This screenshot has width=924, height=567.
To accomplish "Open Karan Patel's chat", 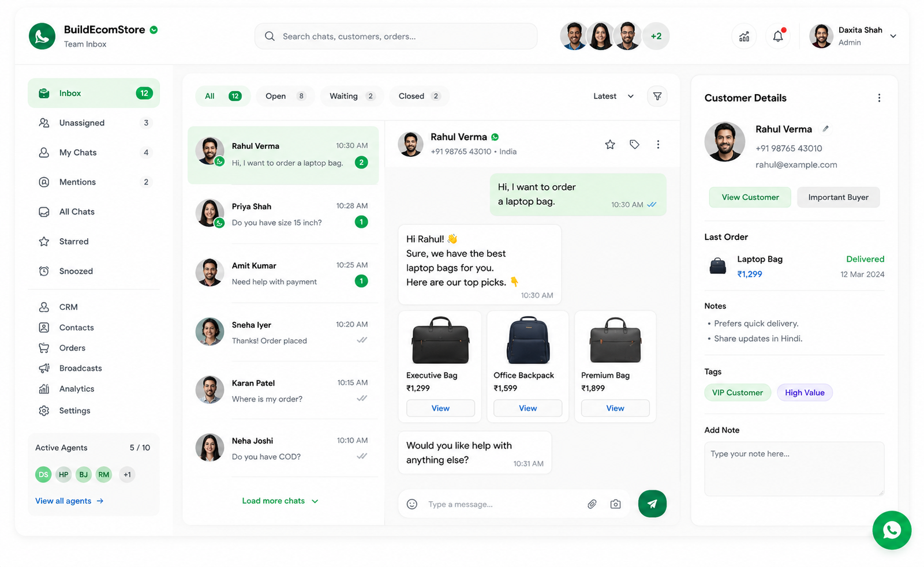I will coord(283,390).
